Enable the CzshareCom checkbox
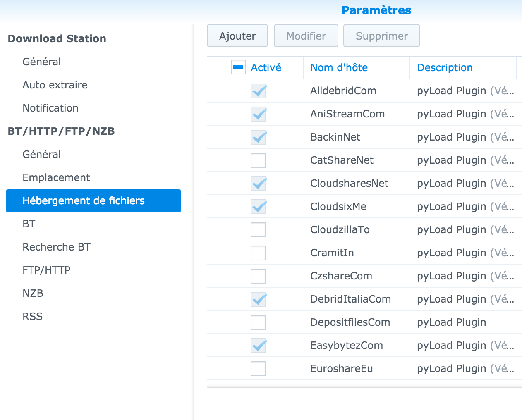This screenshot has width=522, height=420. pos(258,276)
